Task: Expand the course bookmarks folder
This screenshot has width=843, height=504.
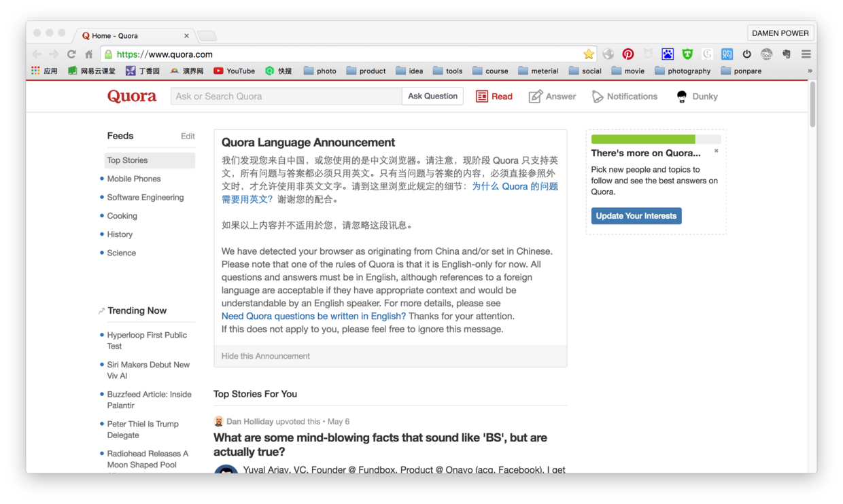Action: pyautogui.click(x=490, y=71)
